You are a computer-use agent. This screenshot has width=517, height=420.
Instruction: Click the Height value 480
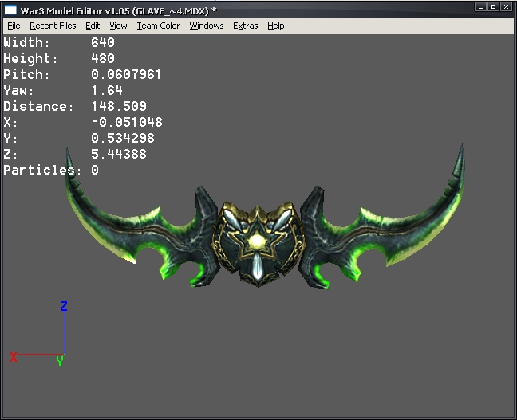click(x=103, y=58)
